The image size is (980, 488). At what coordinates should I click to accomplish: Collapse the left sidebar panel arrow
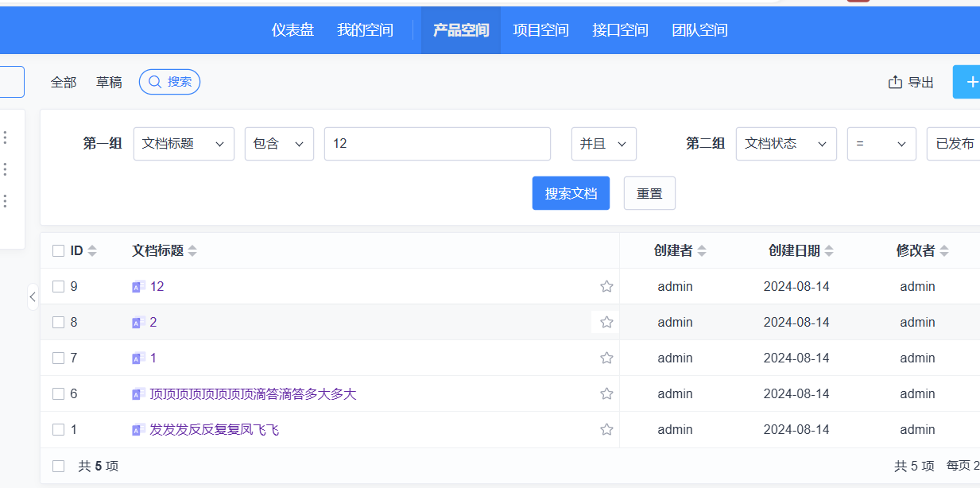pyautogui.click(x=33, y=296)
